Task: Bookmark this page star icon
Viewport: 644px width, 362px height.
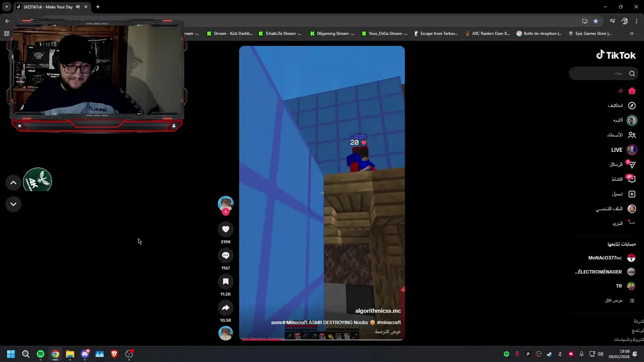Action: coord(596,21)
